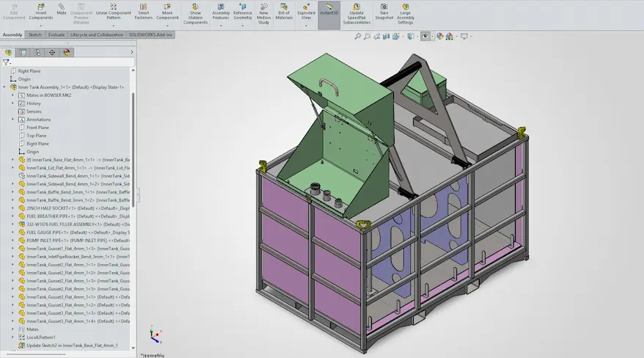This screenshot has width=644, height=358.
Task: Open View Settings monitor icon
Action: (464, 37)
